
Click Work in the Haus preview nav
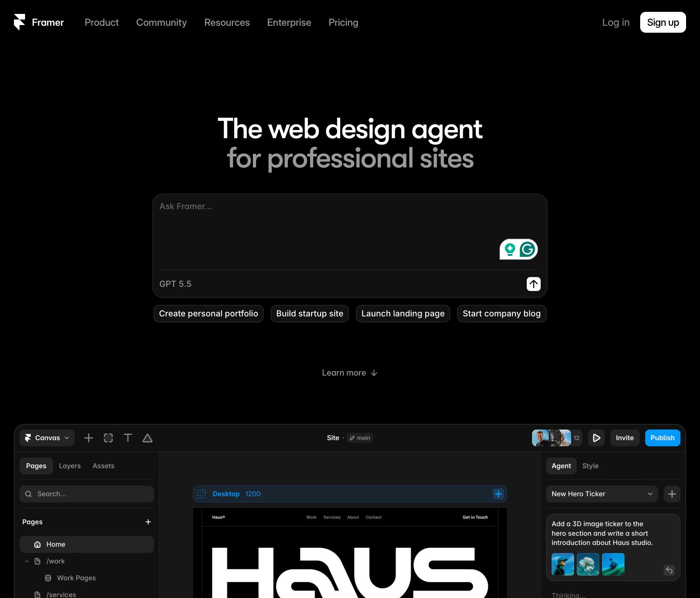pos(311,517)
